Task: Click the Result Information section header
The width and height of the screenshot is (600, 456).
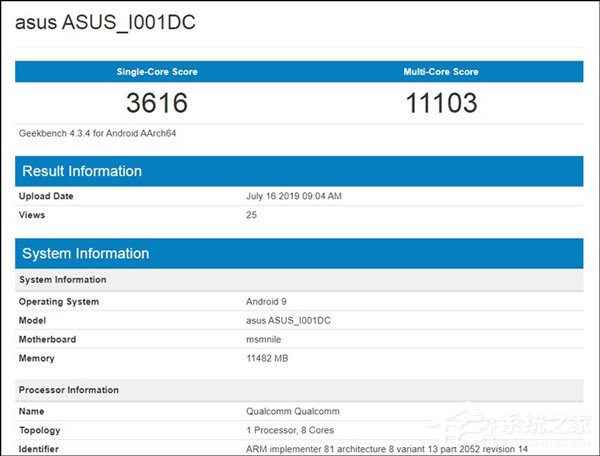Action: point(299,171)
